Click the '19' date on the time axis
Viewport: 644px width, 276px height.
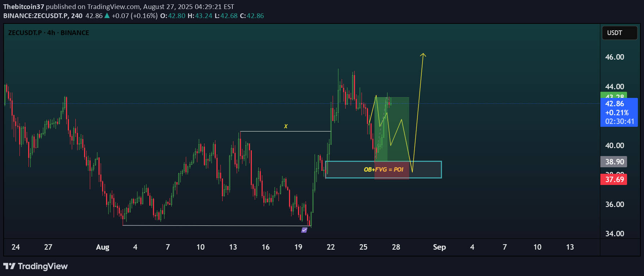298,247
